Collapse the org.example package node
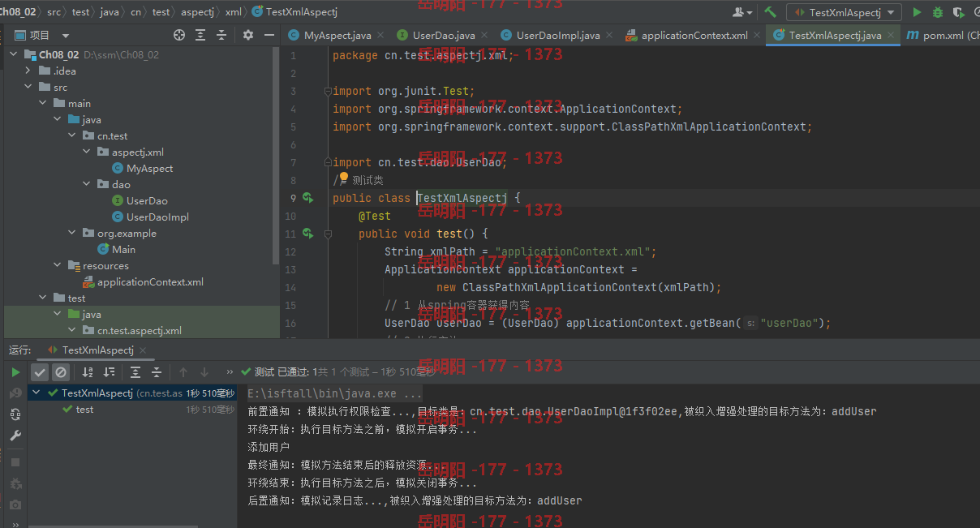Image resolution: width=980 pixels, height=528 pixels. click(x=71, y=233)
